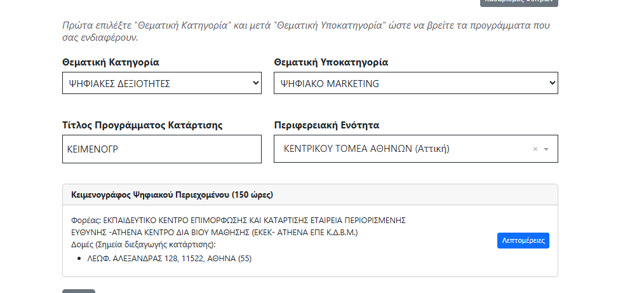
Task: Click the Τίτλος Προγράμματος Κατάρτισης text field
Action: (x=161, y=149)
